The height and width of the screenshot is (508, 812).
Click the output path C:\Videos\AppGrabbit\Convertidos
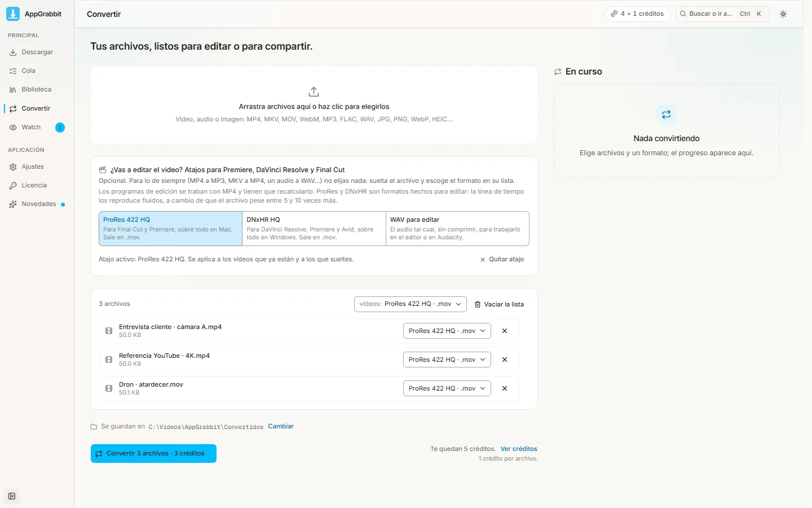point(206,427)
